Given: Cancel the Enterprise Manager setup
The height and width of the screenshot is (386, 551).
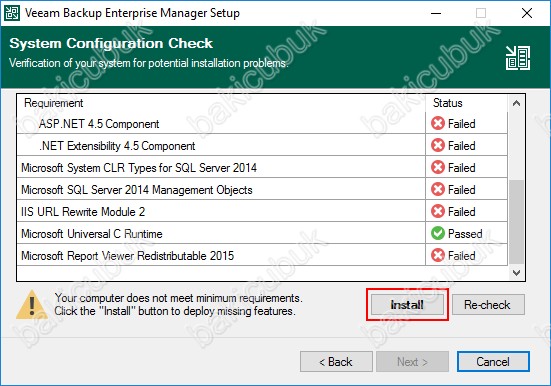Looking at the screenshot, I should (493, 361).
